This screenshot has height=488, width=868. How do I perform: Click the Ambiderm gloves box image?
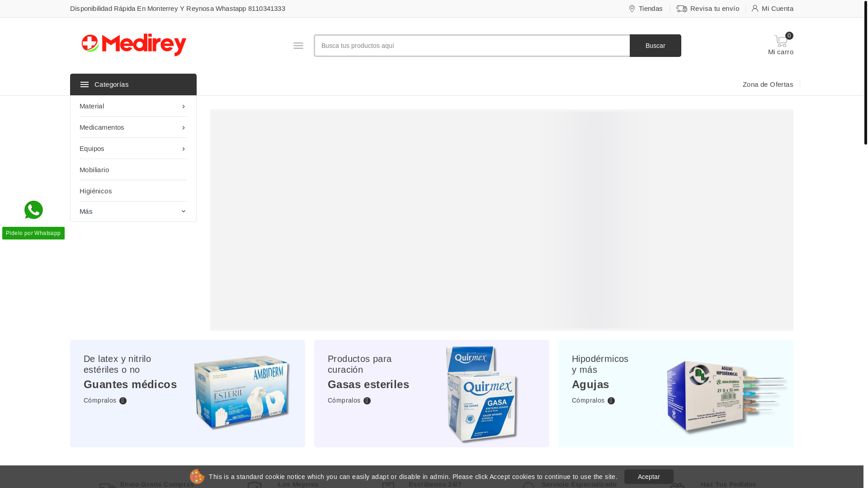point(242,392)
